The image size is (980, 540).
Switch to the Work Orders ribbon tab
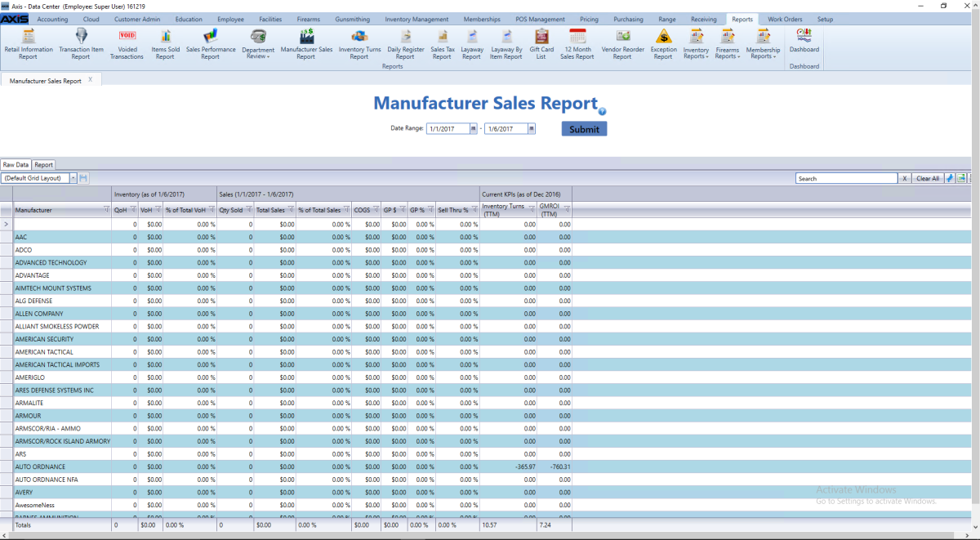[785, 19]
